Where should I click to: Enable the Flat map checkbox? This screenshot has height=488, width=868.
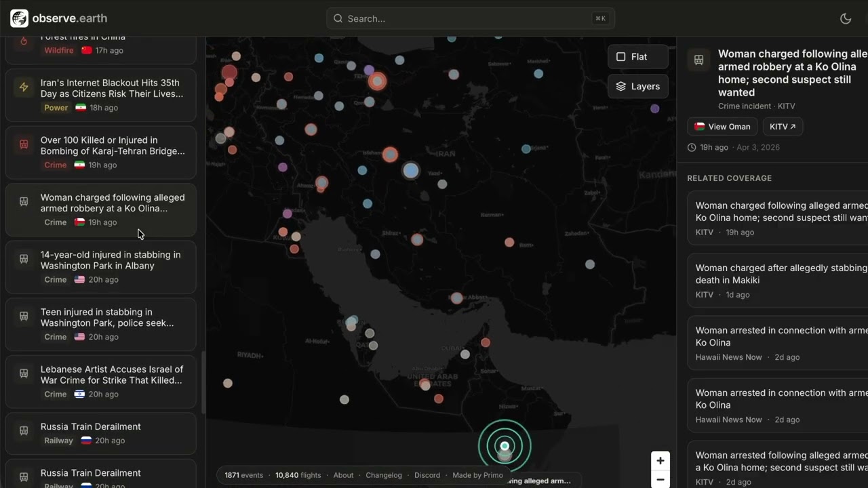(620, 57)
